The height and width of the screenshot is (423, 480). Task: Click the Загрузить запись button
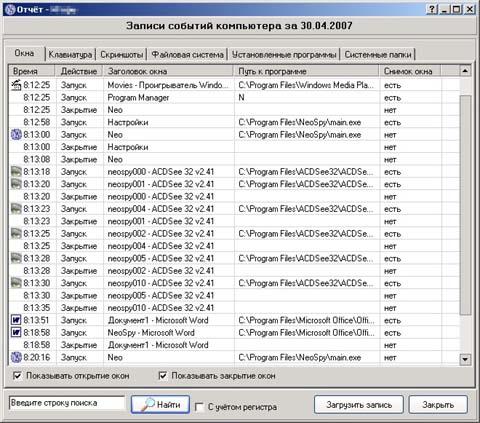click(x=359, y=405)
